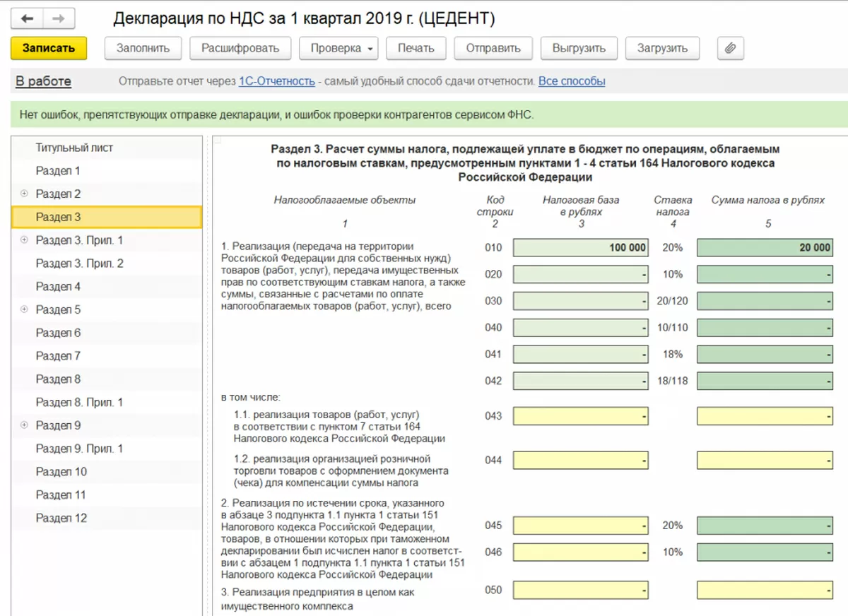This screenshot has height=616, width=848.
Task: Open Раздел 8 in the section list
Action: [x=59, y=379]
